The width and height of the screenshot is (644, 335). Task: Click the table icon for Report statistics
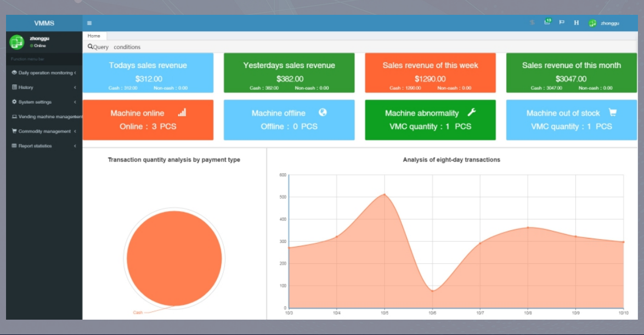tap(14, 146)
